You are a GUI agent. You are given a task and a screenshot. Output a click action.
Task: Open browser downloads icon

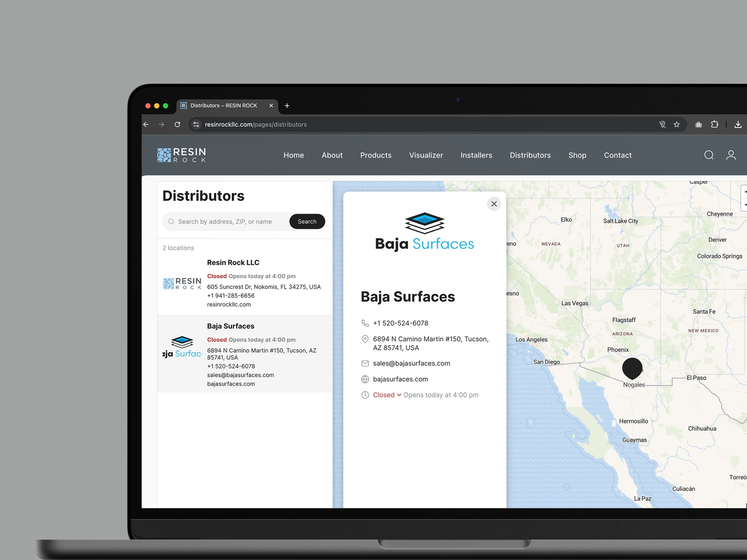(x=738, y=125)
